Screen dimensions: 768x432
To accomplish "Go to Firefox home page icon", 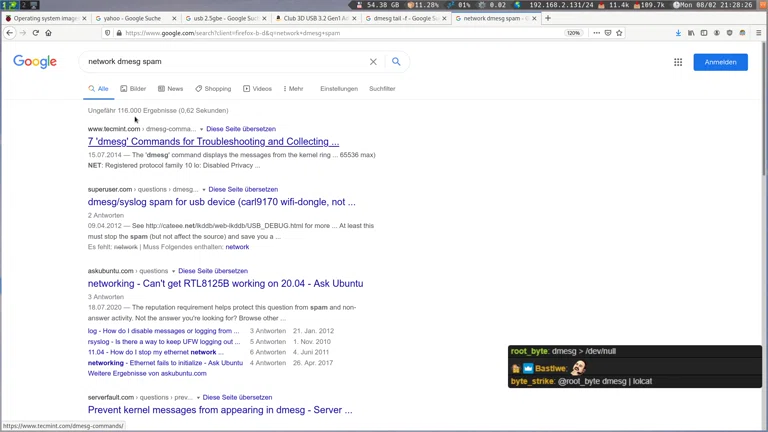I will tap(48, 33).
